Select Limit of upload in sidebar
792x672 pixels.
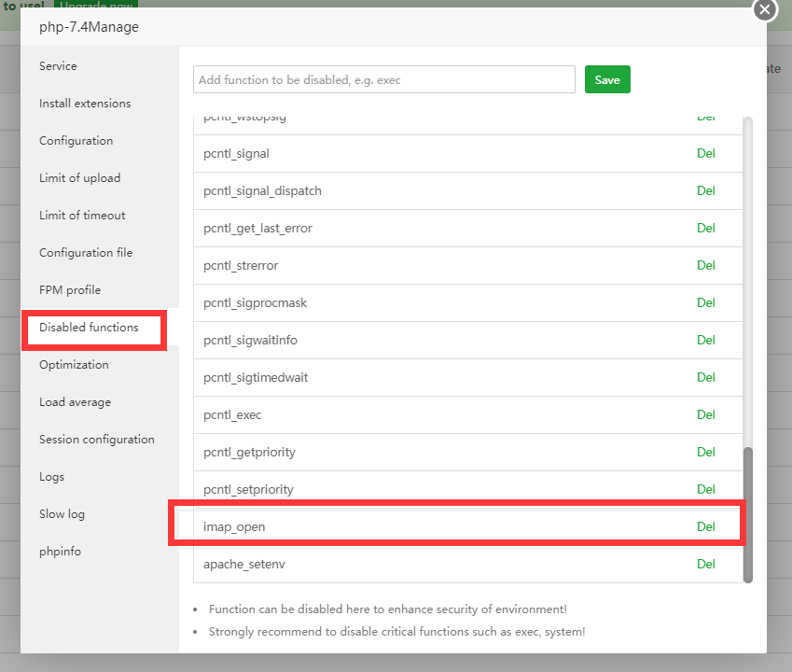click(x=79, y=178)
